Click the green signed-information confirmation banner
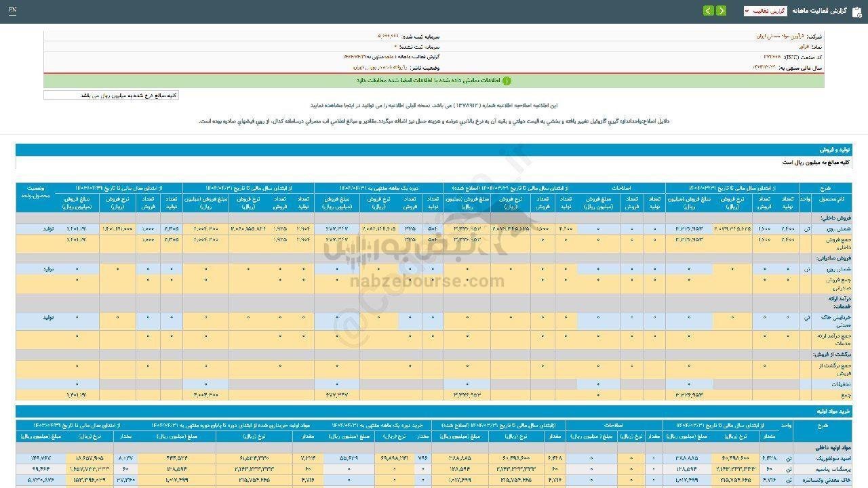The image size is (868, 488). 434,81
